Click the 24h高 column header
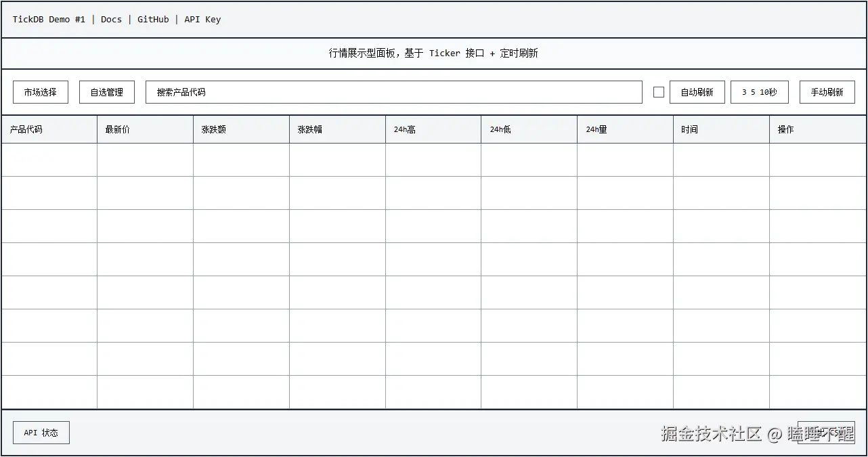The image size is (868, 457). [x=404, y=129]
